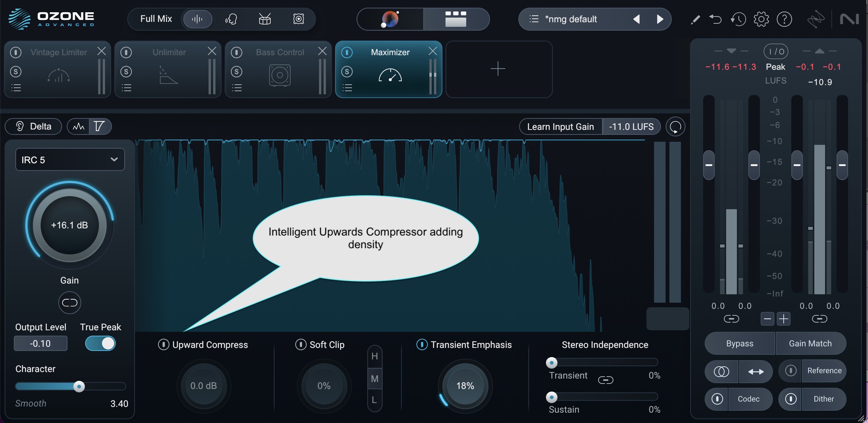Switch to gain reduction trace view icon

click(100, 126)
